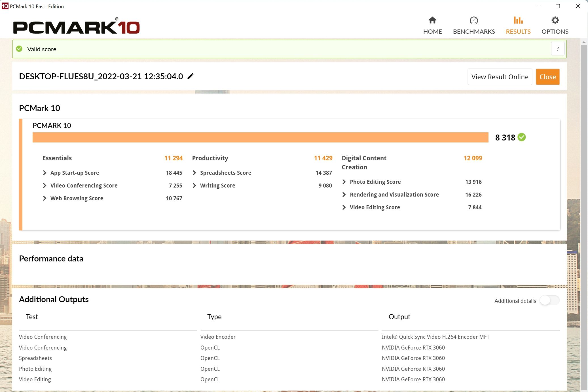Click the Digital Content Creation score 12 099
Viewport: 588px width, 392px height.
473,158
